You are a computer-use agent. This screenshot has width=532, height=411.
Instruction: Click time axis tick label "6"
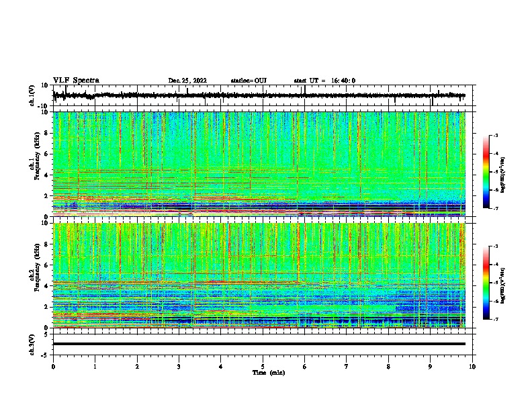click(x=305, y=366)
